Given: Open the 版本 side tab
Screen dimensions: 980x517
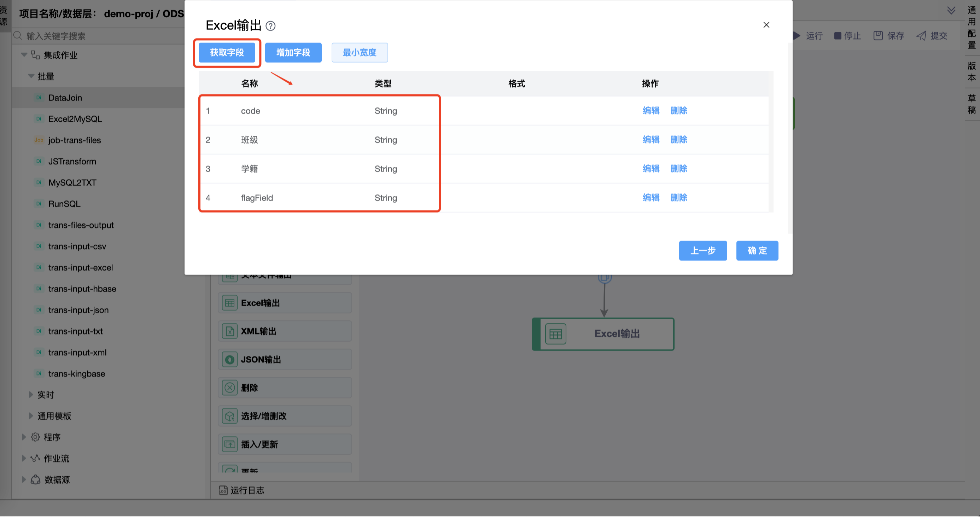Looking at the screenshot, I should click(x=972, y=71).
